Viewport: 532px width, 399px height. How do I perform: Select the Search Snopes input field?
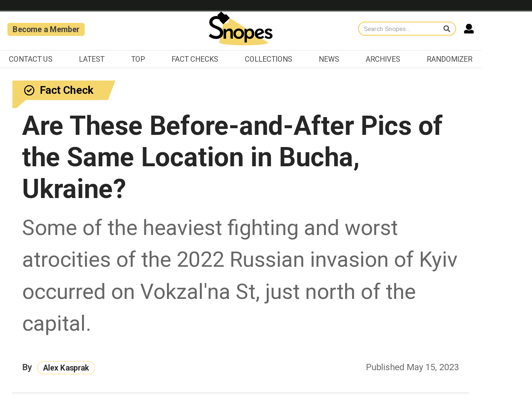(x=399, y=28)
